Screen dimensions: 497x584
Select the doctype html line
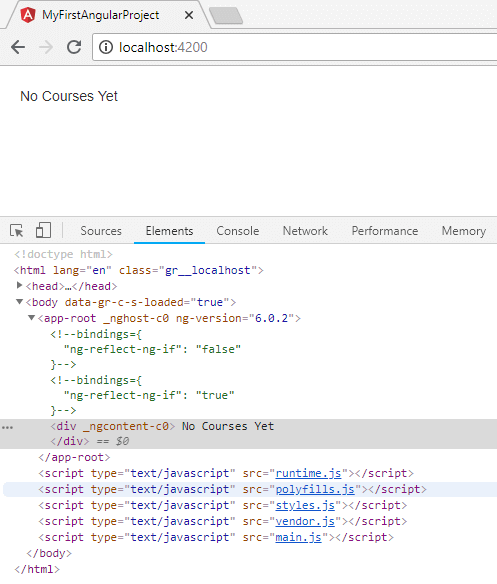[63, 254]
